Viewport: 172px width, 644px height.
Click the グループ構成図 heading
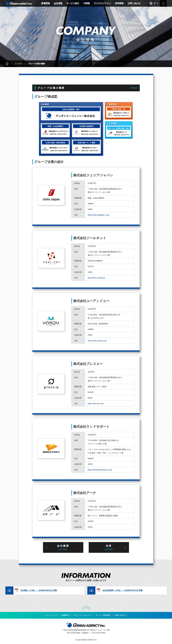tap(46, 96)
